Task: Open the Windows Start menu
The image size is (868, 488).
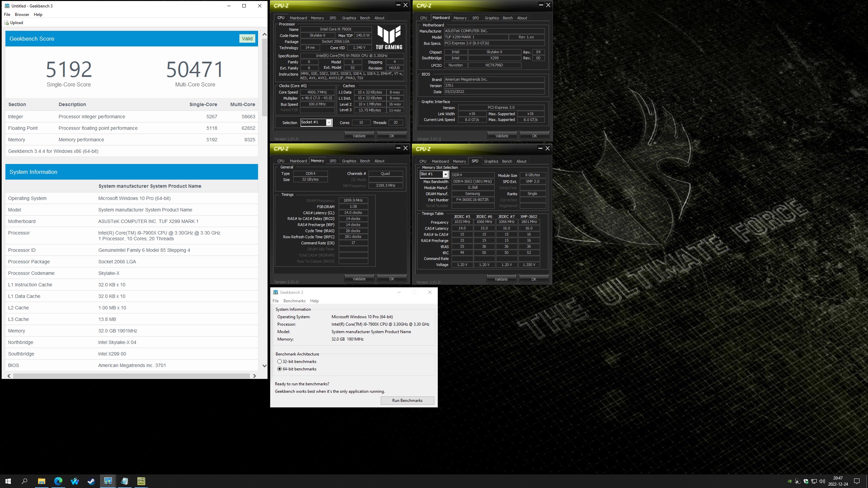Action: pos(8,481)
